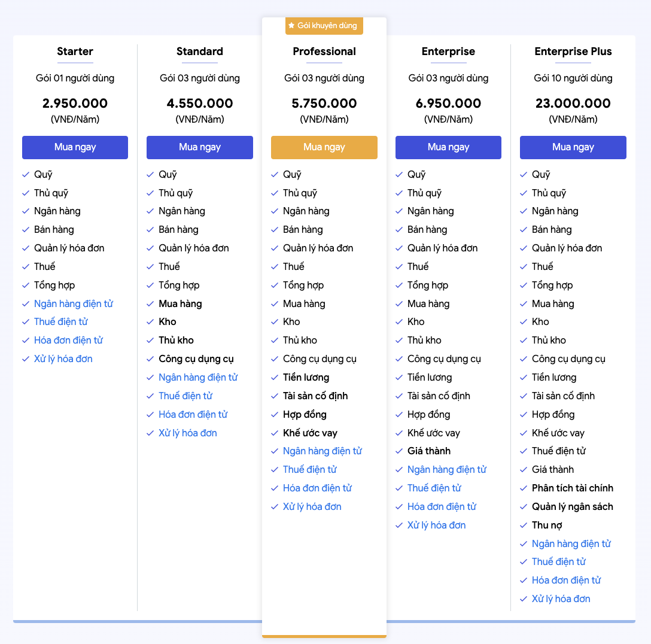Click the orange Mua ngay button for Professional

tap(324, 147)
